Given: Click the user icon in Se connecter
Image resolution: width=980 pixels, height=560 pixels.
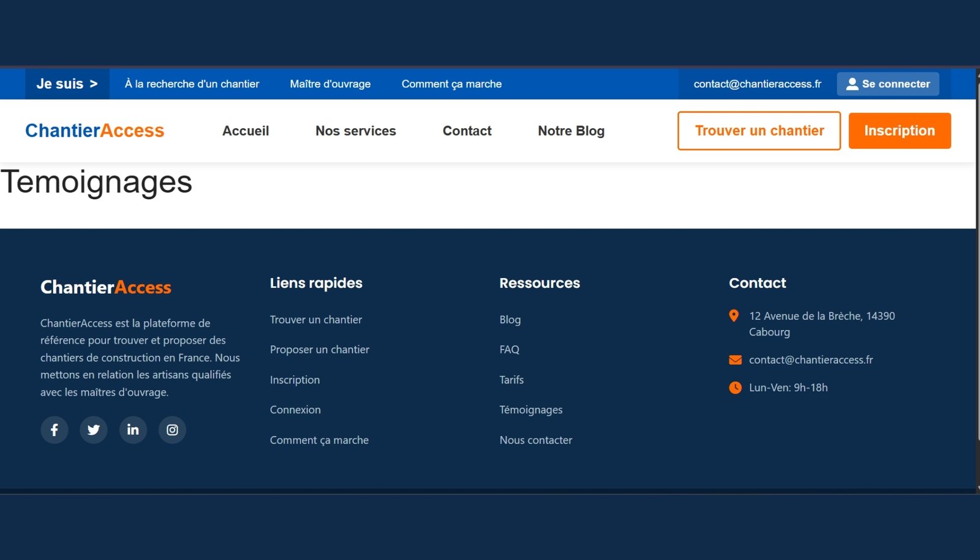Looking at the screenshot, I should tap(852, 84).
